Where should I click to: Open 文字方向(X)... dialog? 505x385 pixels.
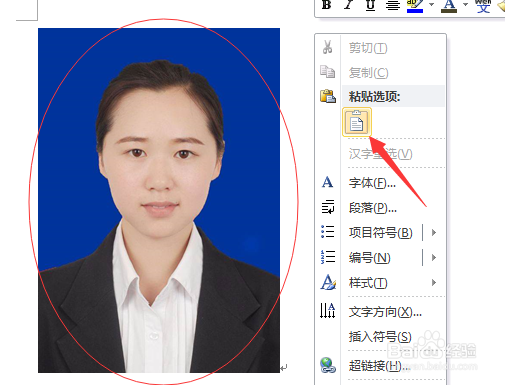point(385,312)
